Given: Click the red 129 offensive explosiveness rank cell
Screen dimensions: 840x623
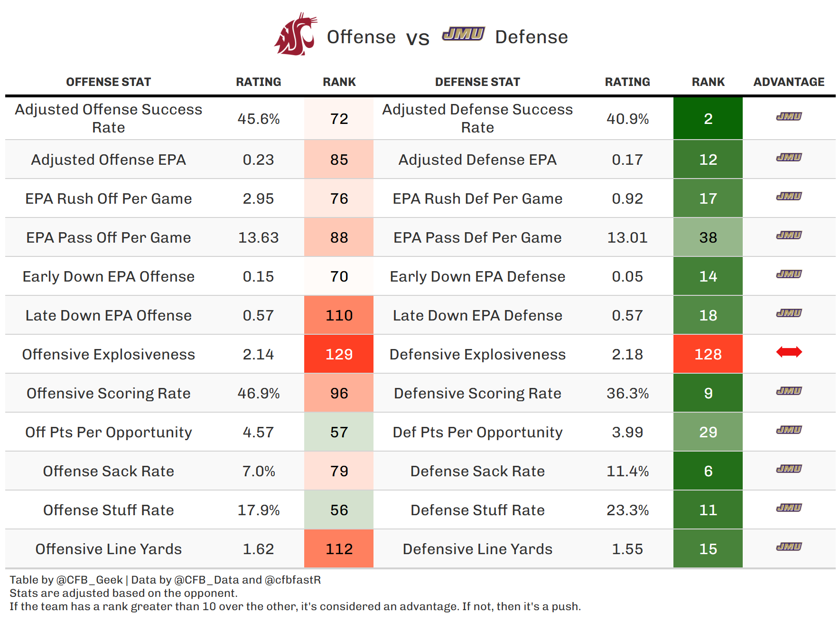Looking at the screenshot, I should click(x=339, y=354).
